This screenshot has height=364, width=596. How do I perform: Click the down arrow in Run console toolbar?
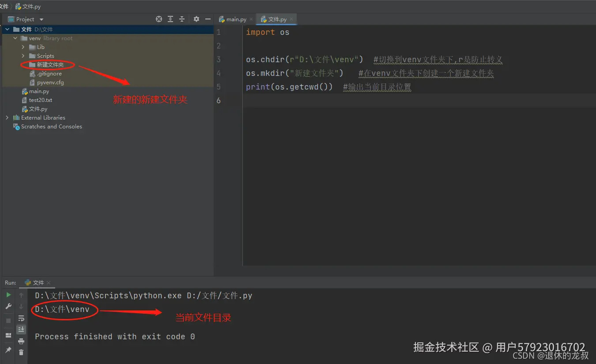(x=21, y=306)
